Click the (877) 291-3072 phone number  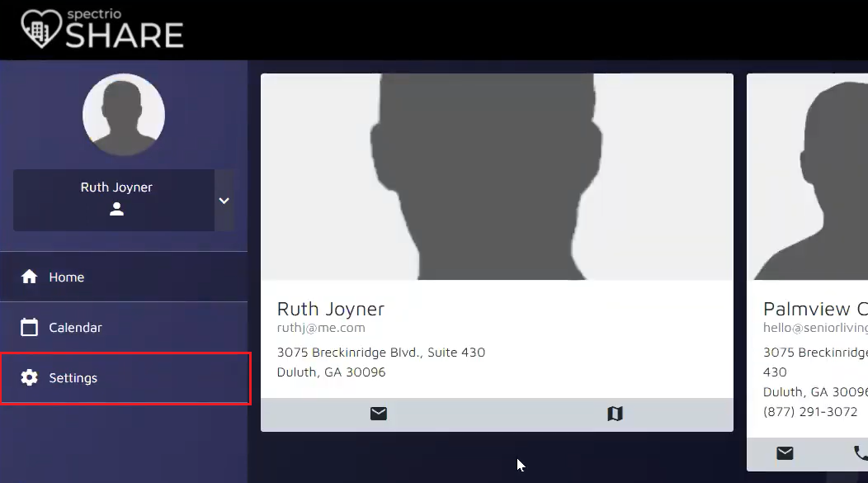pyautogui.click(x=810, y=411)
